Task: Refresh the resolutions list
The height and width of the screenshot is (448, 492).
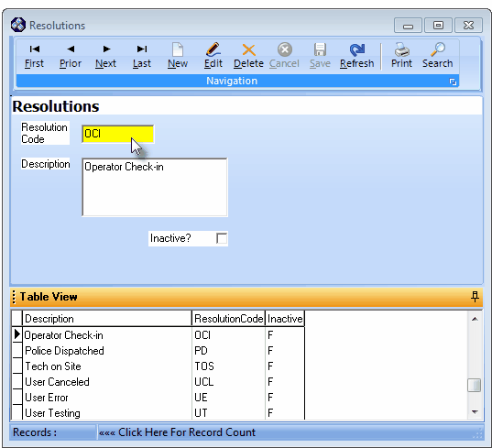Action: tap(356, 56)
